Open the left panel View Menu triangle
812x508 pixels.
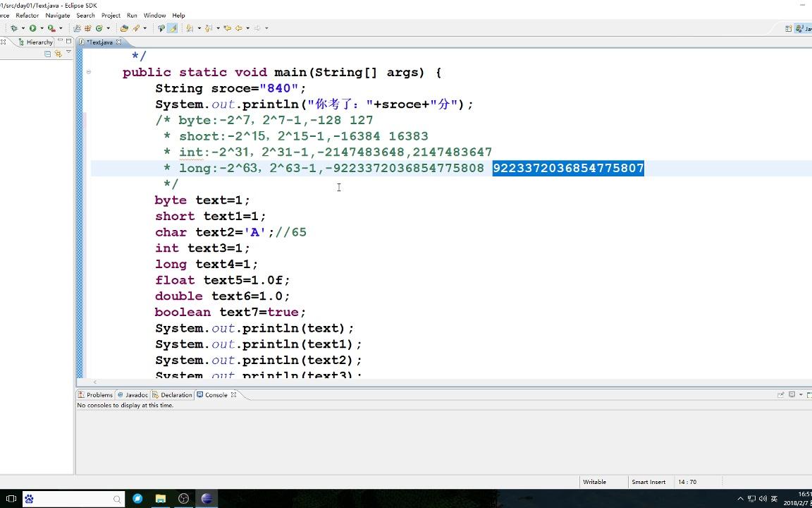point(68,52)
